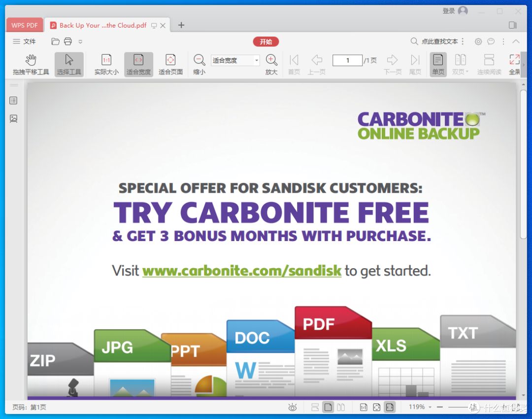The width and height of the screenshot is (532, 419).
Task: Open the www.carbonite.com/sandisk link
Action: (241, 271)
